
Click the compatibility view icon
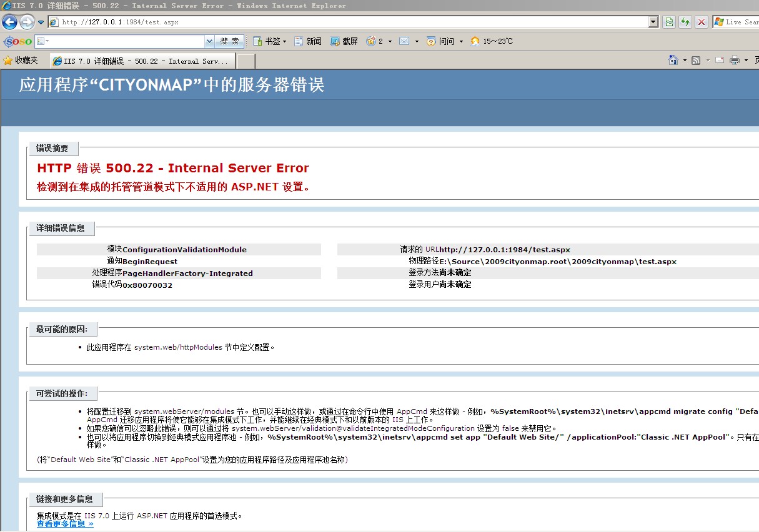pos(669,22)
